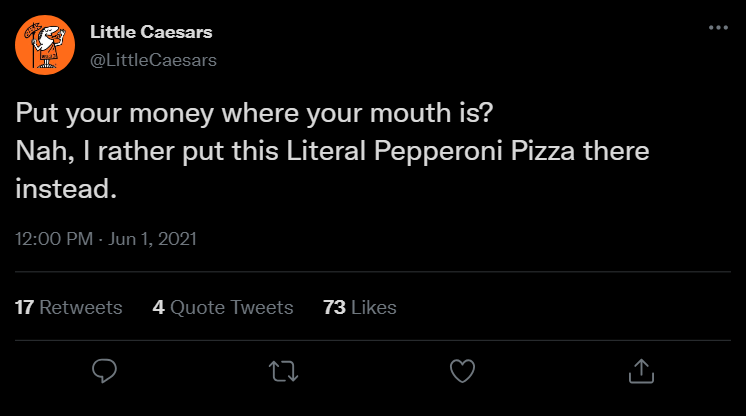
Task: Open the share tweet icon
Action: point(639,371)
